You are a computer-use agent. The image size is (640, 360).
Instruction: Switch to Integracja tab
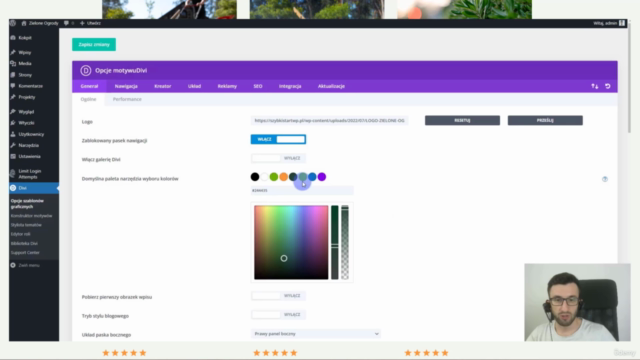(x=290, y=86)
